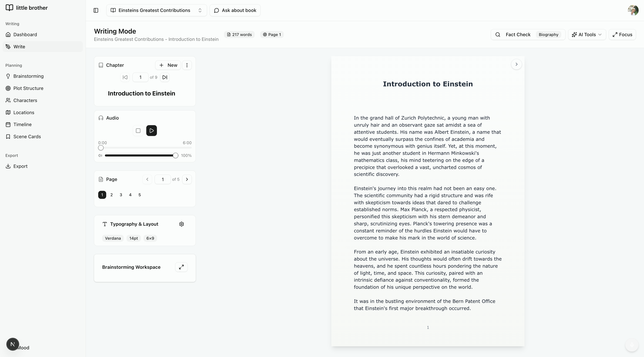
Task: Stop the audio playback
Action: click(x=138, y=131)
